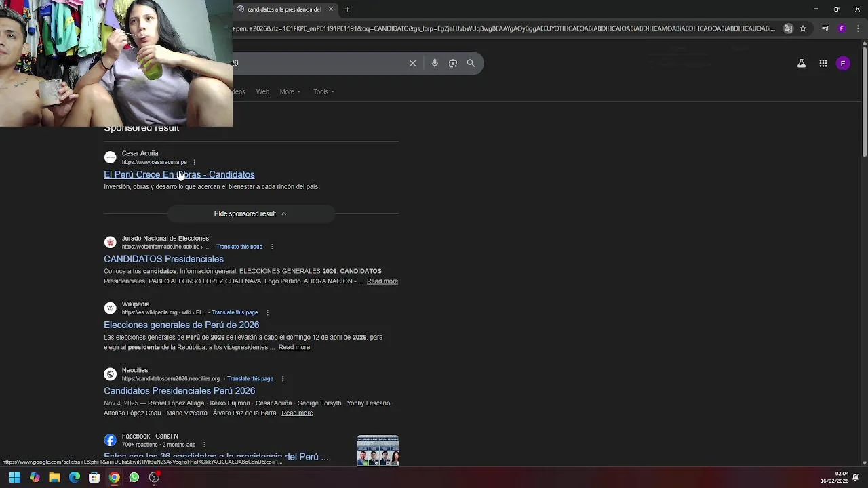Open OBS Studio from the taskbar

click(155, 477)
